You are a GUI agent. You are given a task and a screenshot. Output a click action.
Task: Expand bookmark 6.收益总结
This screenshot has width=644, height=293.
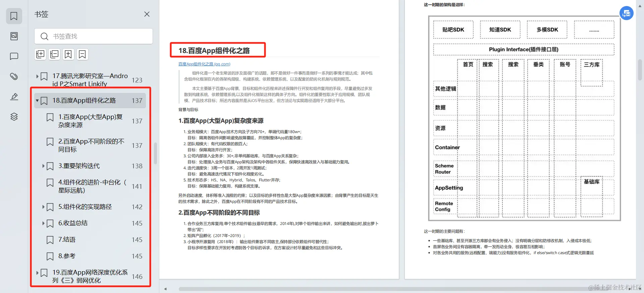43,223
